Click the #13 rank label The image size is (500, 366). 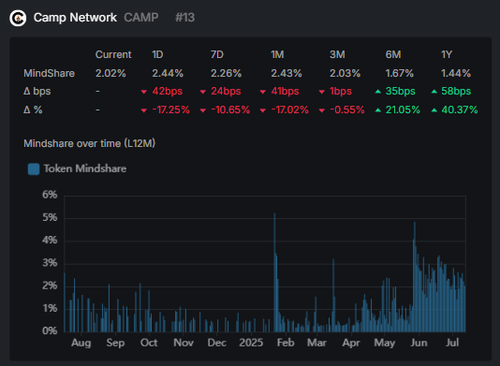click(185, 17)
